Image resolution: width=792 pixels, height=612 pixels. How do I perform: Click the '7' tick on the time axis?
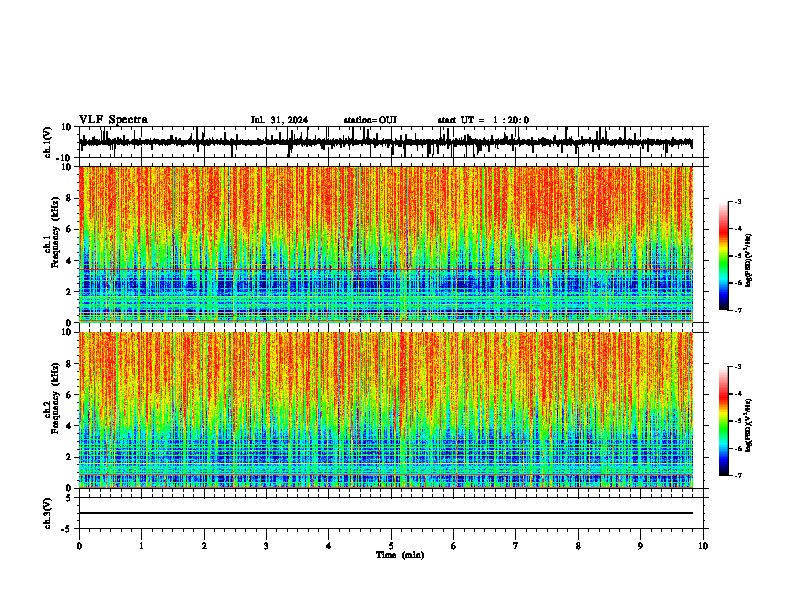click(516, 546)
